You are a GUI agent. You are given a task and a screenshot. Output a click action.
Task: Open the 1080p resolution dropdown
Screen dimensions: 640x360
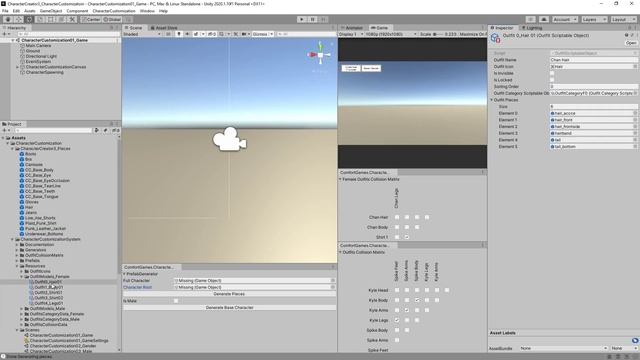pyautogui.click(x=391, y=34)
